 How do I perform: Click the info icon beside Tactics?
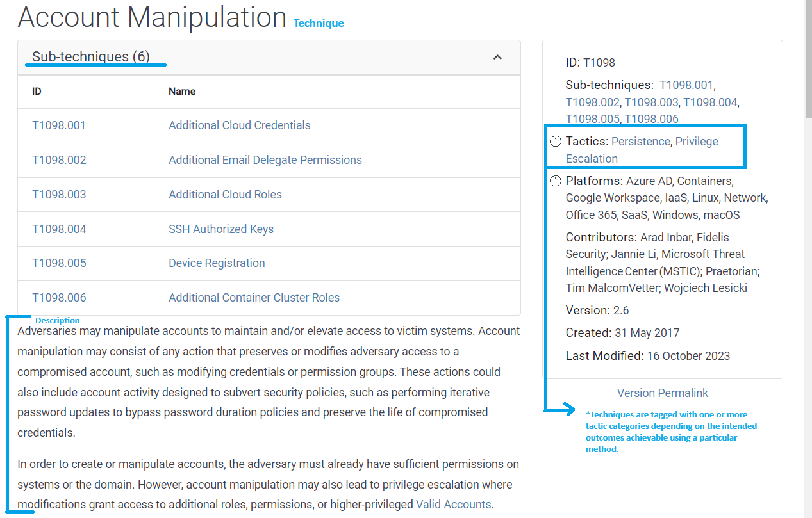coord(556,142)
